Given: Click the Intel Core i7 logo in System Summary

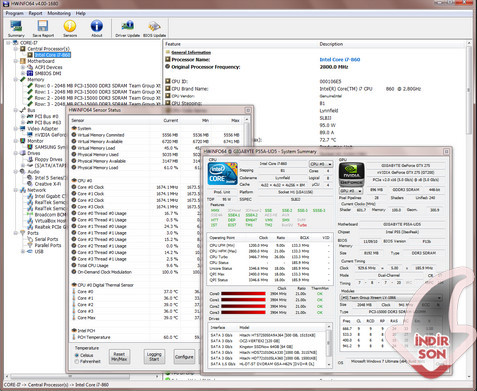Looking at the screenshot, I should click(222, 173).
